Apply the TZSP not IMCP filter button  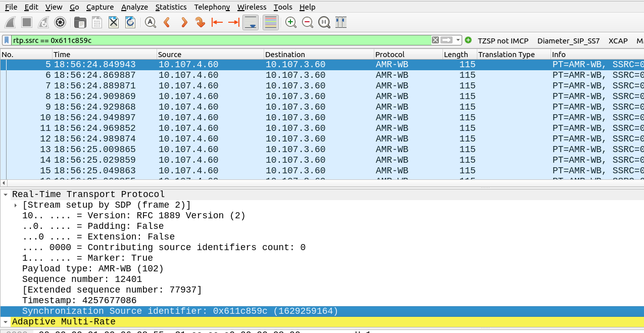[503, 41]
